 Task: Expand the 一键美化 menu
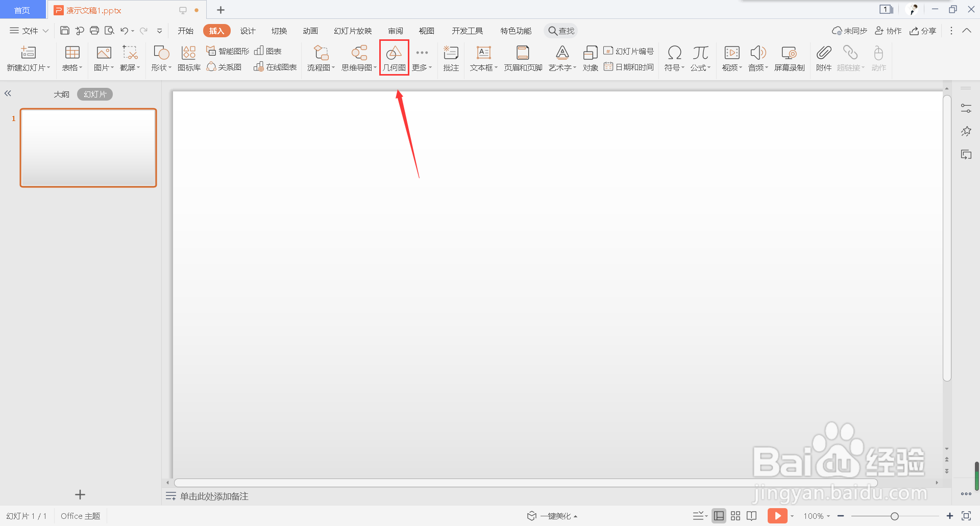(552, 516)
